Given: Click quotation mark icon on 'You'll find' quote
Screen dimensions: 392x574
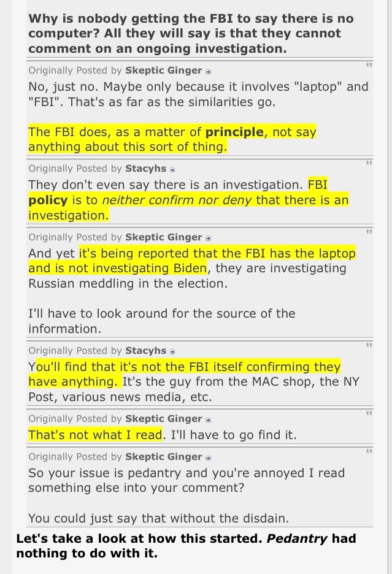Looking at the screenshot, I should 369,345.
